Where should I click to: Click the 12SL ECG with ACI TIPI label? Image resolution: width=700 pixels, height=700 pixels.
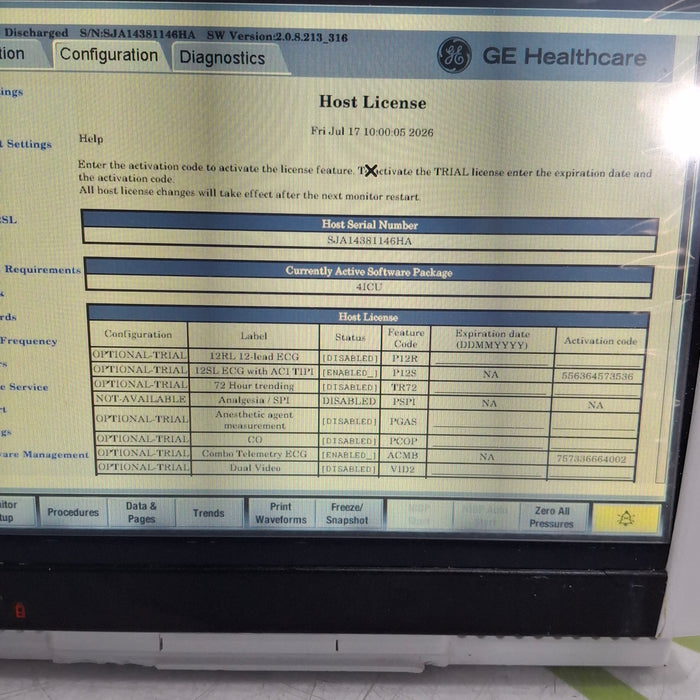[x=254, y=371]
